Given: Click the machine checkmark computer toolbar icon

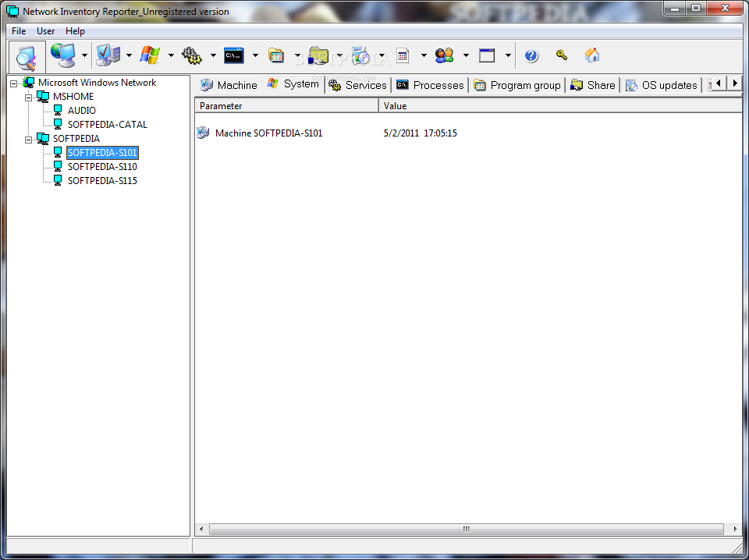Looking at the screenshot, I should pos(108,55).
